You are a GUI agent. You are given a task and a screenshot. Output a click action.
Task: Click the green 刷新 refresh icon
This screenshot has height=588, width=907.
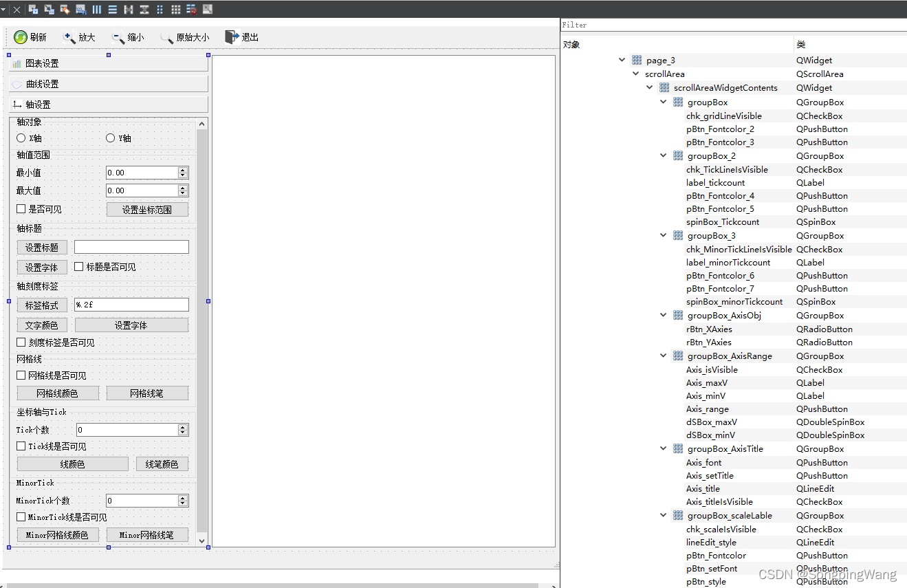(21, 37)
